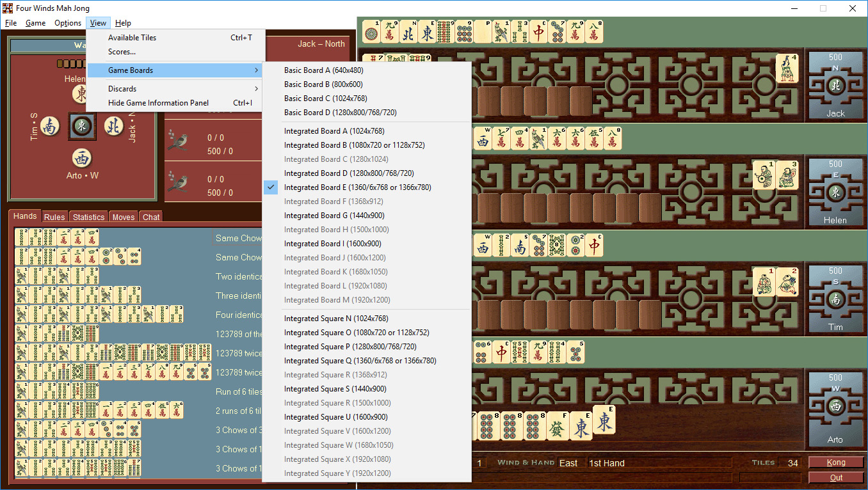Click the Kong button
This screenshot has height=490, width=868.
click(836, 462)
